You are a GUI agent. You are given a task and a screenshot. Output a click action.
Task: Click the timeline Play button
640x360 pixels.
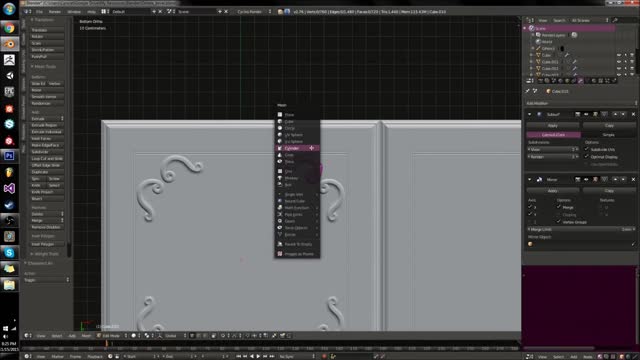tap(258, 356)
